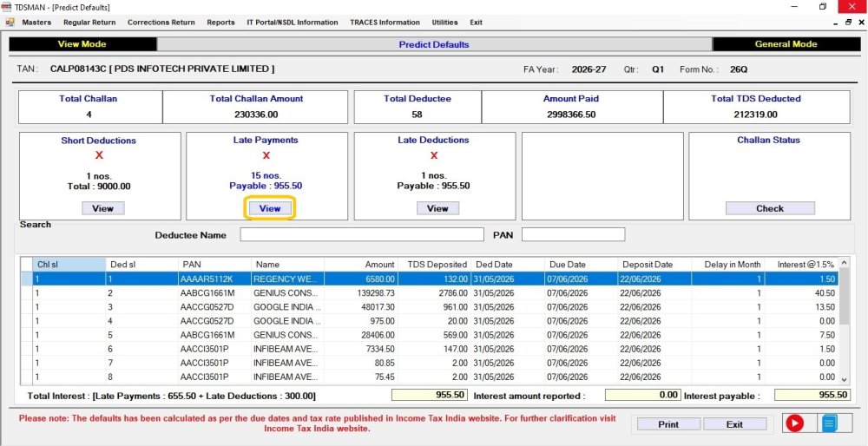Click the Ded sl column header
Screen dimensions: 868x446
[141, 265]
